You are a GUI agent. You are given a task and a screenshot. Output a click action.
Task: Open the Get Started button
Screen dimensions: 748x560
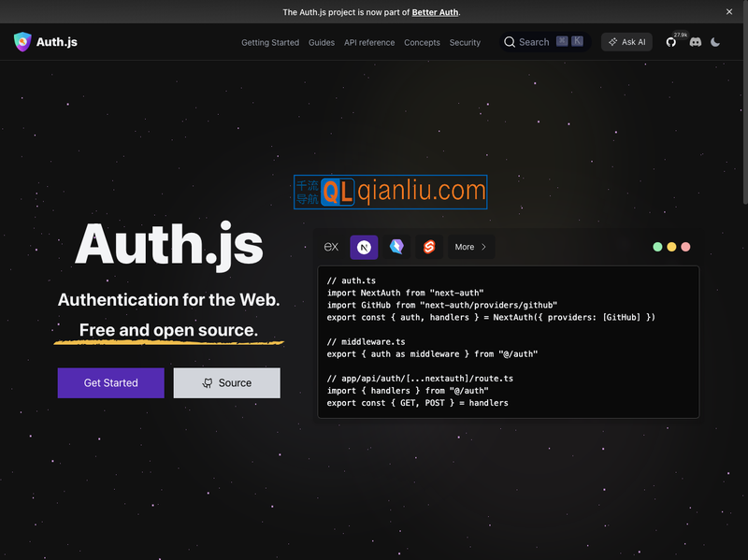110,382
